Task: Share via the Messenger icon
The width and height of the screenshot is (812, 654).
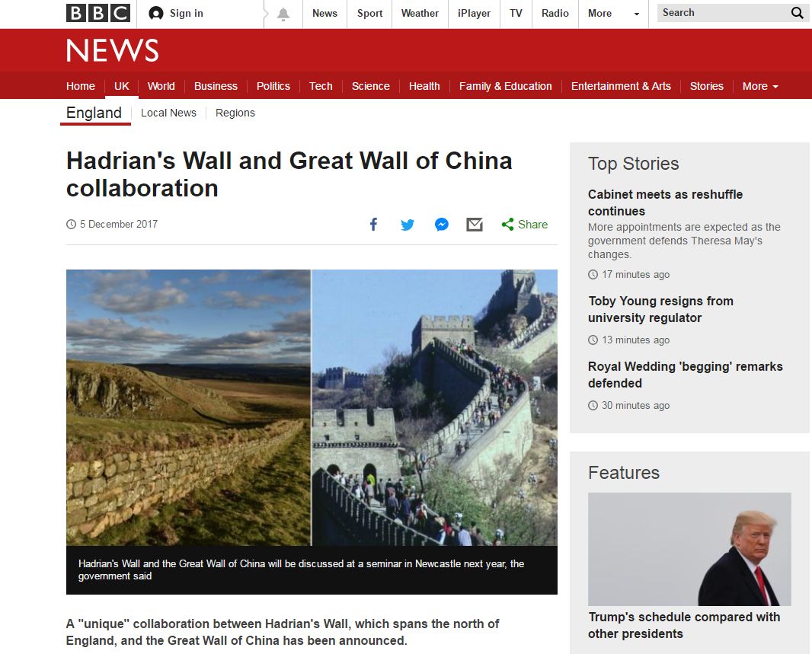Action: click(x=441, y=225)
